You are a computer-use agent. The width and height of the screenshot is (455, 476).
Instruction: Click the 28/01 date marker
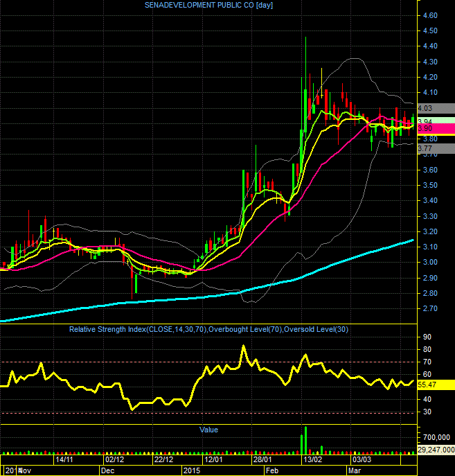(262, 459)
